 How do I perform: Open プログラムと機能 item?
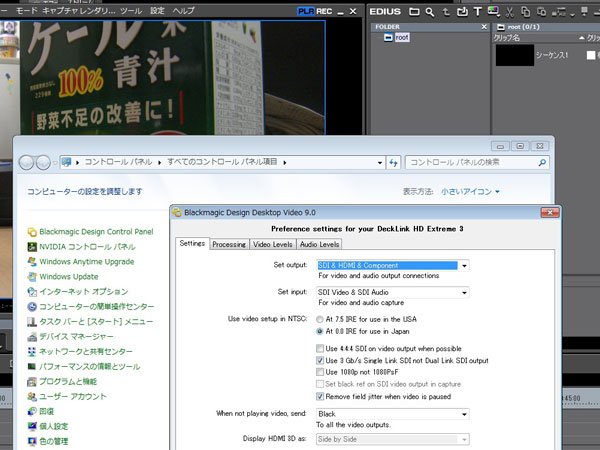(x=62, y=382)
